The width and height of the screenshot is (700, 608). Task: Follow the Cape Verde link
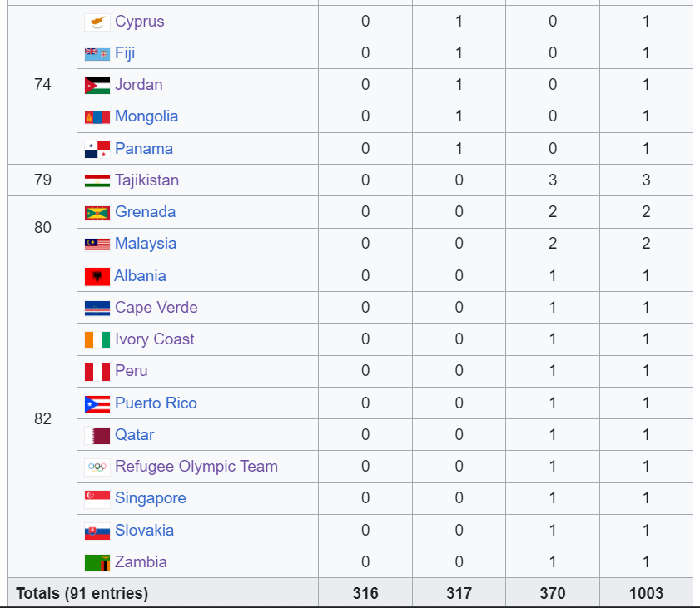156,308
